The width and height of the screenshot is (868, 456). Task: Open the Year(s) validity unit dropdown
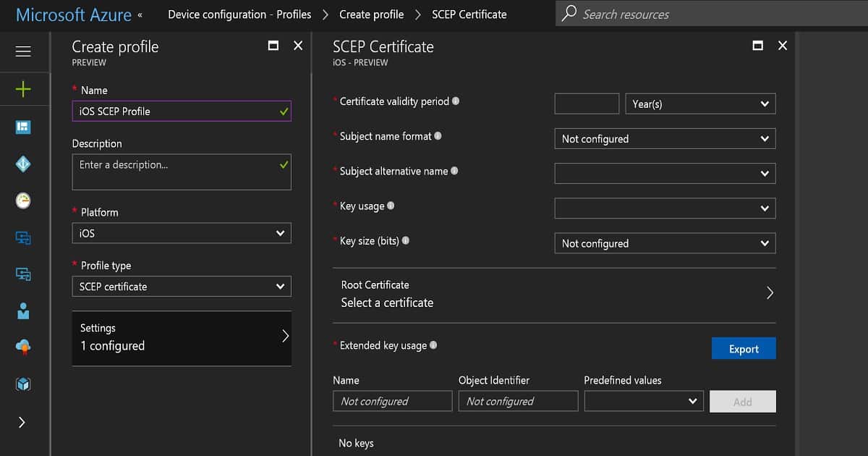click(700, 104)
